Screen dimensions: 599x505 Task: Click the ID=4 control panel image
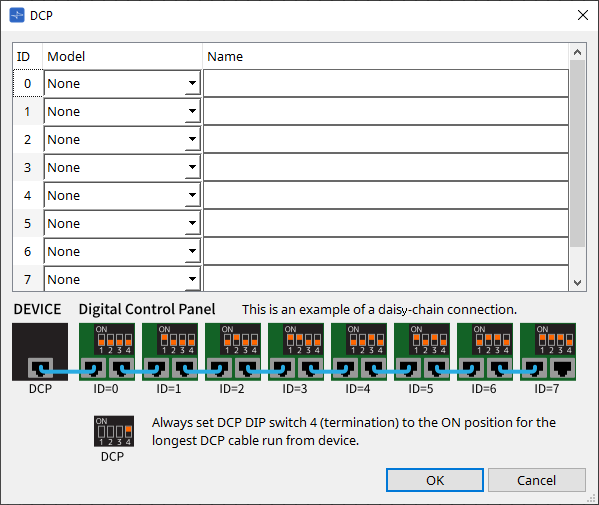(x=359, y=352)
